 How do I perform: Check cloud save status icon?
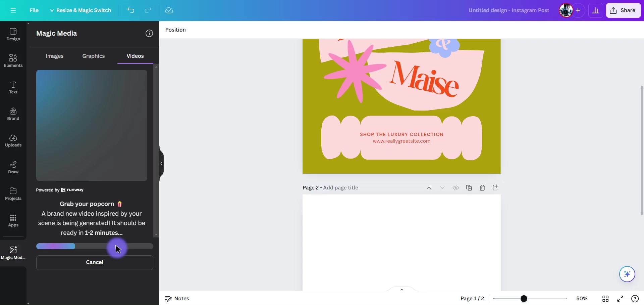pos(169,10)
